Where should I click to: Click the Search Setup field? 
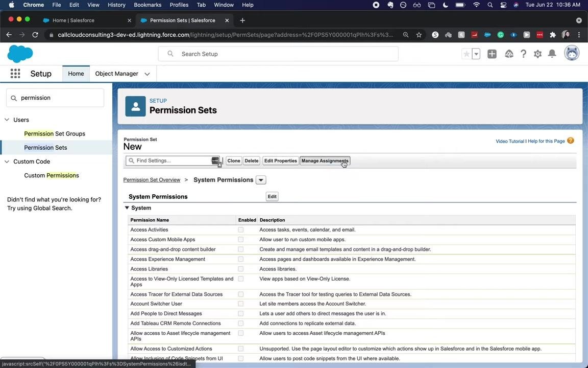tap(278, 54)
